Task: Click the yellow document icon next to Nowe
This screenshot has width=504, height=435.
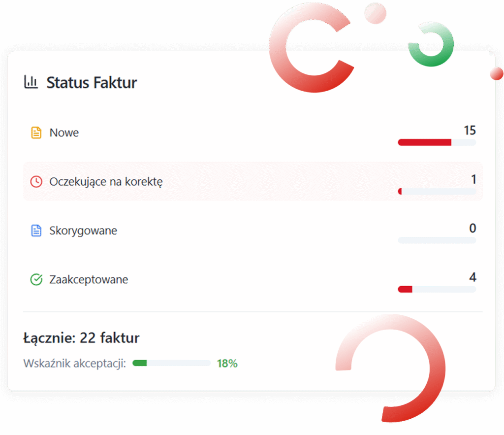Action: tap(36, 133)
